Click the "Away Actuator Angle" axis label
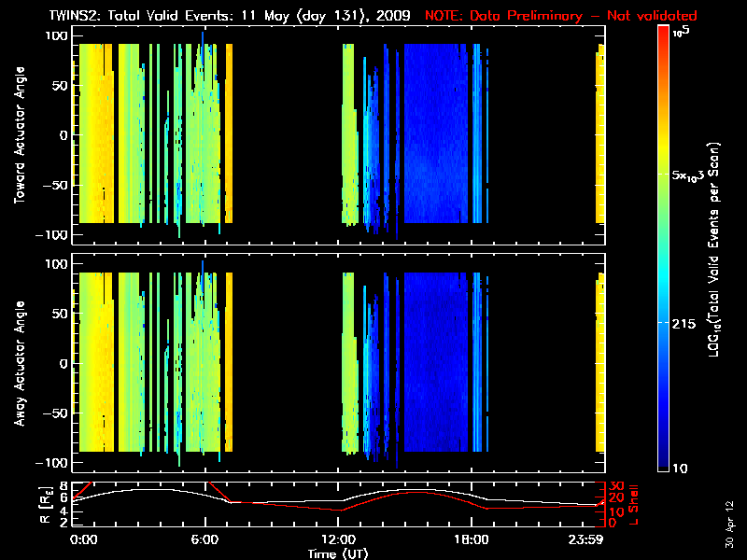Image resolution: width=747 pixels, height=560 pixels. click(19, 364)
